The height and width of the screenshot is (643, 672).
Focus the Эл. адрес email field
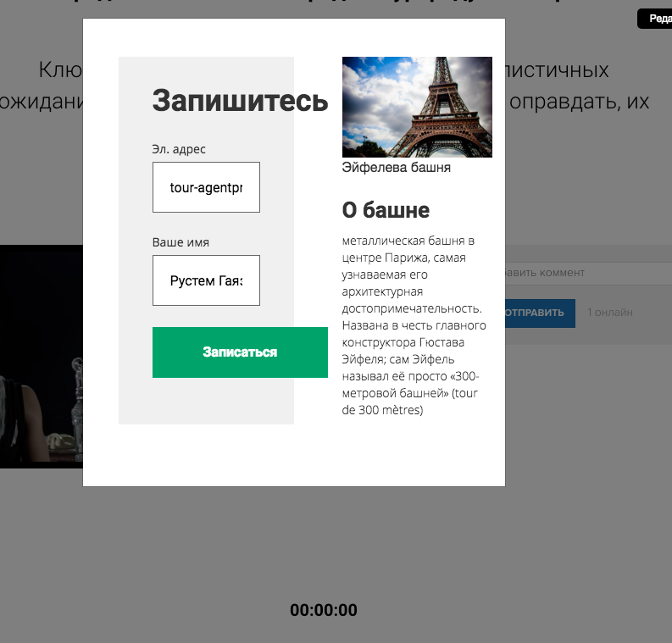tap(206, 187)
